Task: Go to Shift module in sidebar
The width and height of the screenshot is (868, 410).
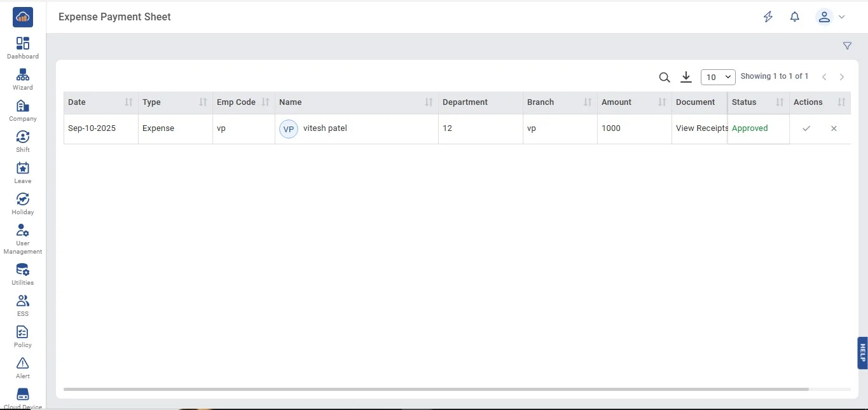Action: [x=23, y=141]
